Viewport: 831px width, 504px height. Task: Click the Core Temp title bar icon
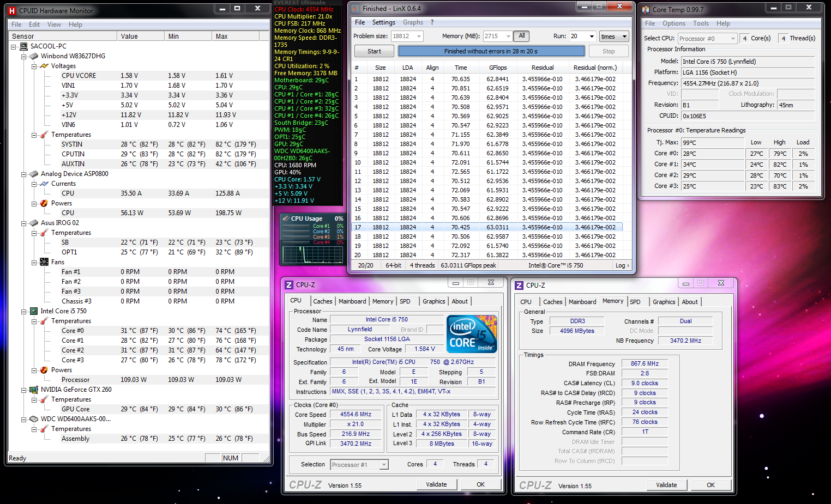click(x=646, y=9)
